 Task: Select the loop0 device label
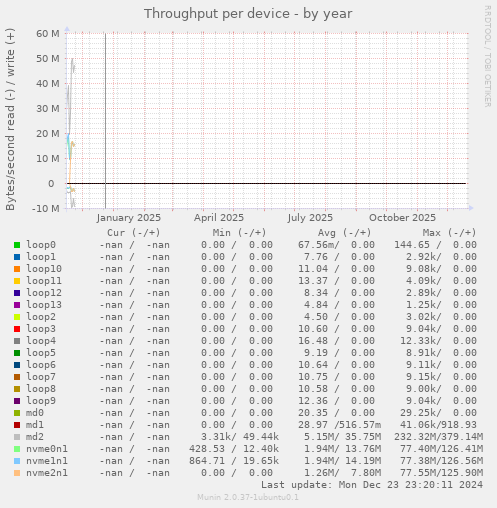41,245
